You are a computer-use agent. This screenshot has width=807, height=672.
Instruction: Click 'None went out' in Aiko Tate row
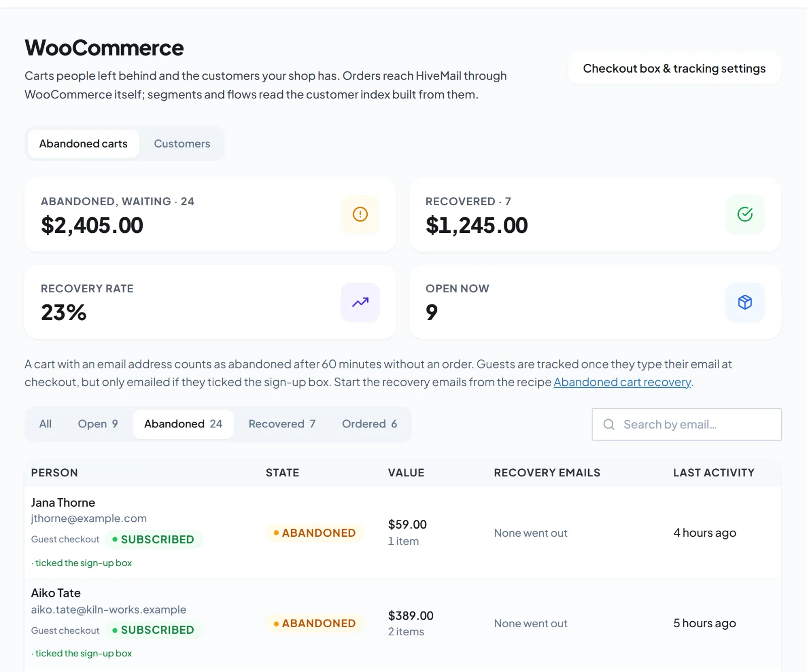[531, 624]
